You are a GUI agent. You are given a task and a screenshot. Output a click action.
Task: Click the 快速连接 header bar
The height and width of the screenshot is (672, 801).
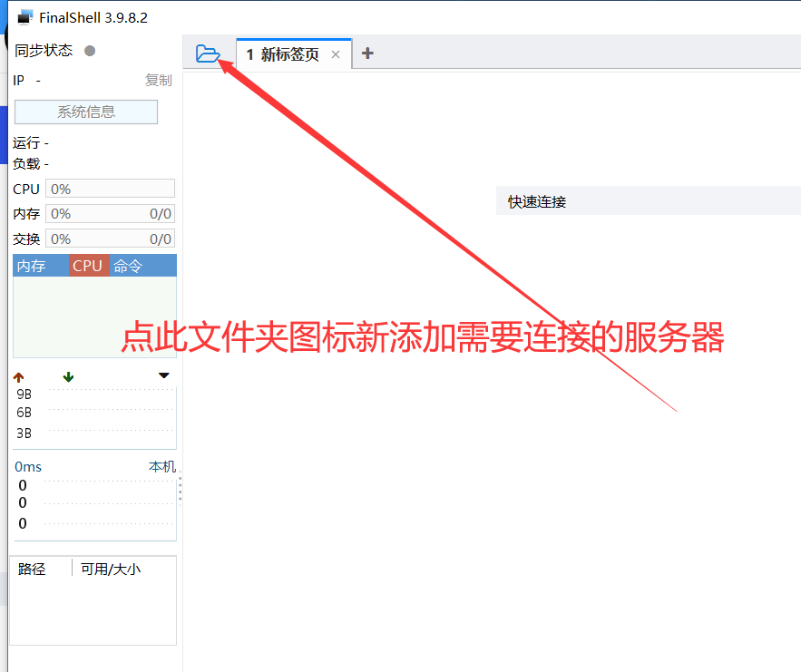pyautogui.click(x=648, y=201)
